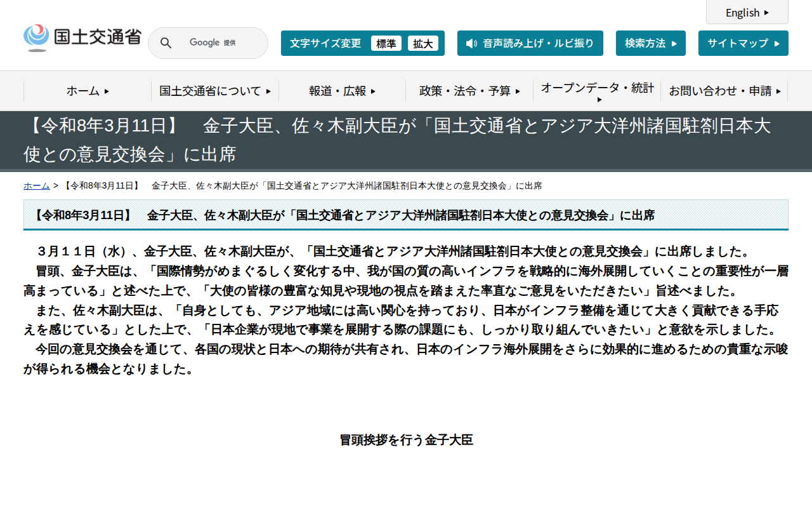812x508 pixels.
Task: Expand the 報道・広報 dropdown
Action: [x=341, y=91]
